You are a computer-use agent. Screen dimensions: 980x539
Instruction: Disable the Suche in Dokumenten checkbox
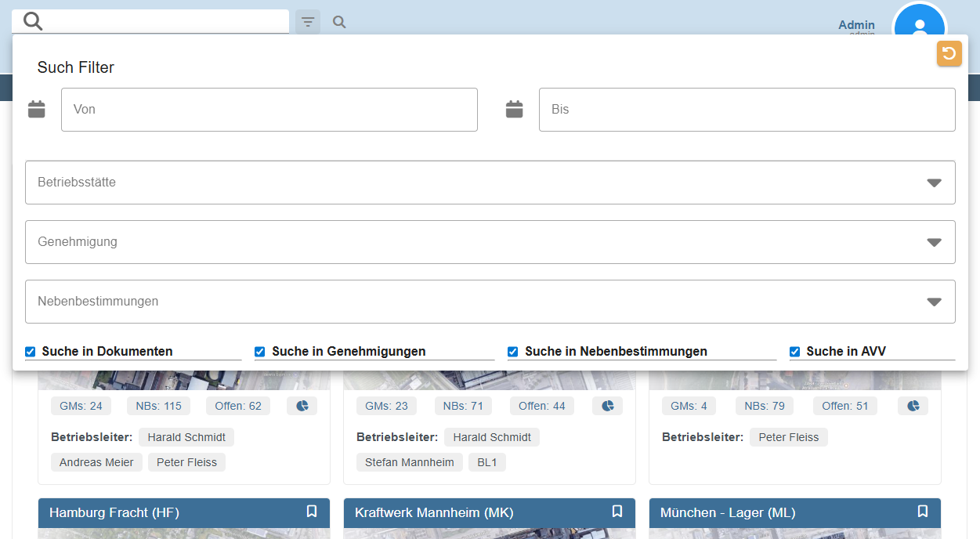coord(30,351)
